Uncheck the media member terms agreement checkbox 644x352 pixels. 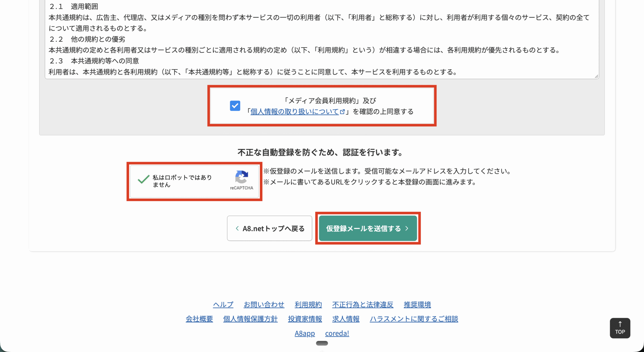pyautogui.click(x=235, y=106)
